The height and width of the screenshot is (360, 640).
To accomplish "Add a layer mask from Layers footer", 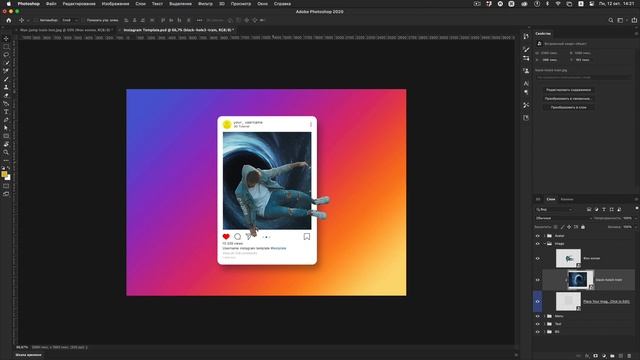I will click(x=596, y=356).
